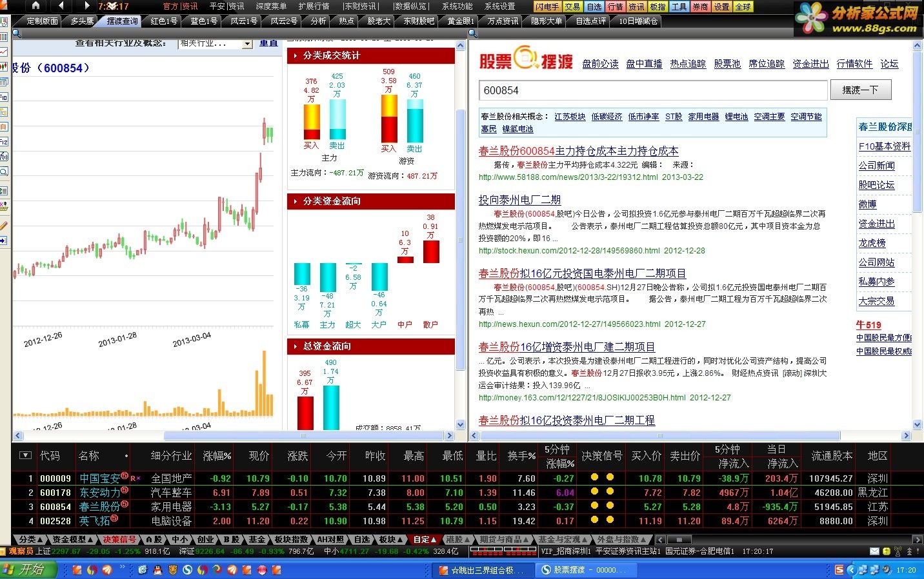924x579 pixels.
Task: Click the 自 watchlist sidebar icon
Action: click(4, 126)
